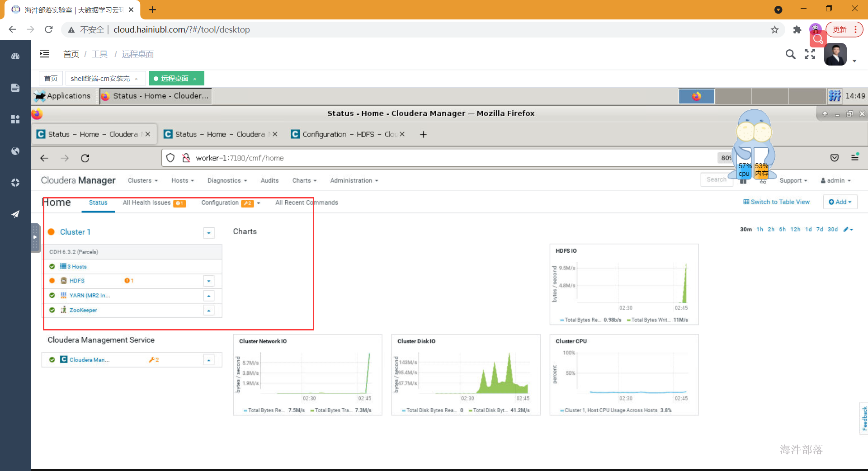This screenshot has height=471, width=868.
Task: Open the YARN (MR2 In... link
Action: tap(90, 295)
